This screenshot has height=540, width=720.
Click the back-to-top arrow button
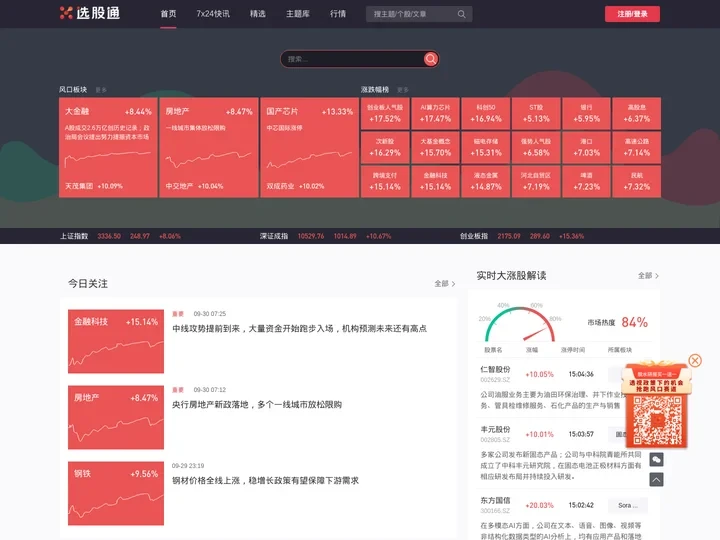click(656, 479)
